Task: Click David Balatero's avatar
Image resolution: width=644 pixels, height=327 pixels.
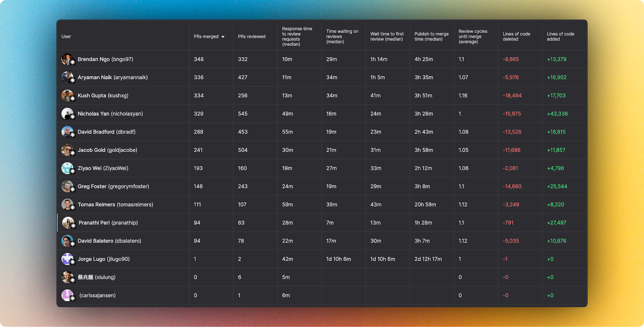Action: coord(68,241)
